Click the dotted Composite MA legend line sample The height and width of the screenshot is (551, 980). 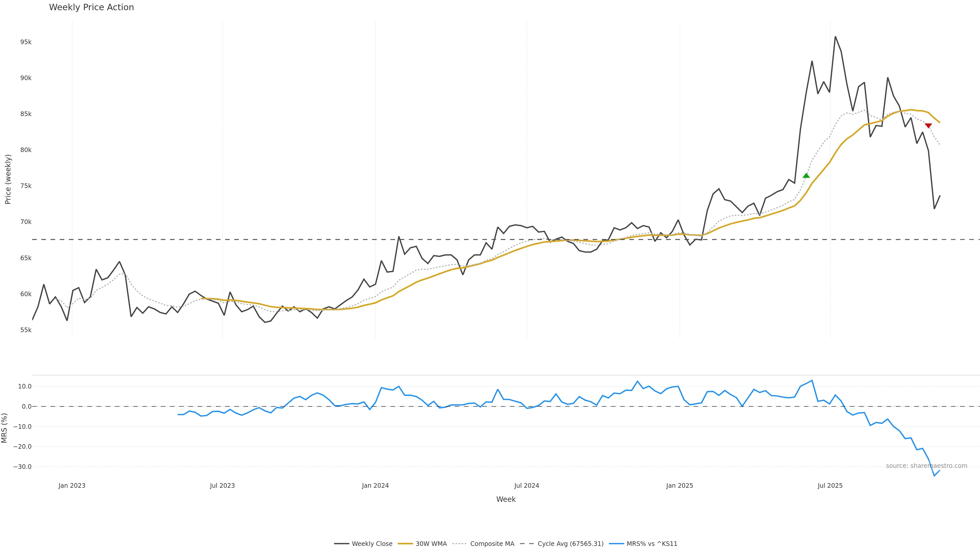coord(460,544)
